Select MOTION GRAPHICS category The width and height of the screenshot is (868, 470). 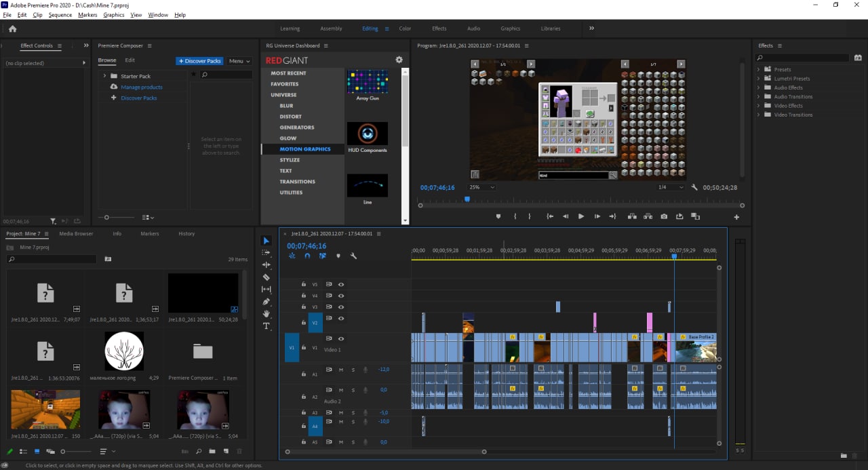pyautogui.click(x=305, y=149)
